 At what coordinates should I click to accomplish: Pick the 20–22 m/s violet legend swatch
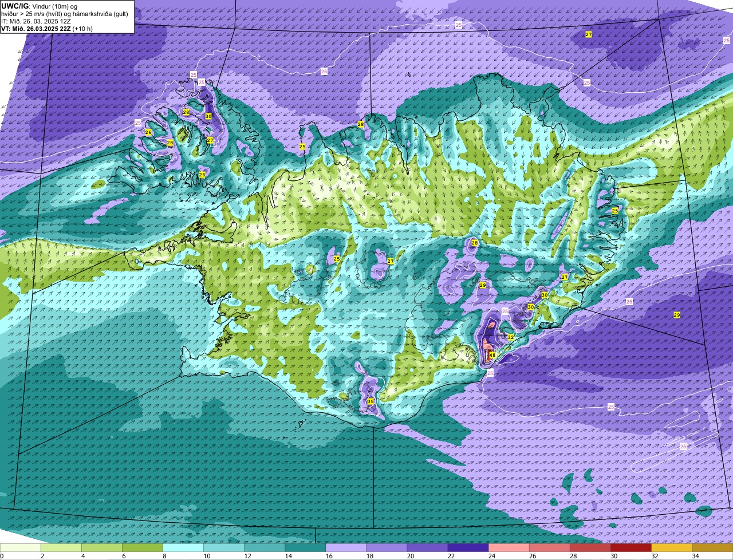(427, 548)
